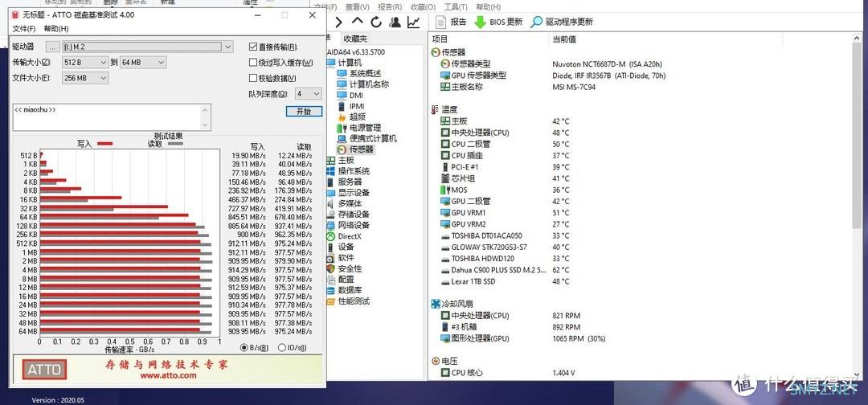Click 设备 node in AIDA64 tree
The image size is (868, 405).
(340, 247)
